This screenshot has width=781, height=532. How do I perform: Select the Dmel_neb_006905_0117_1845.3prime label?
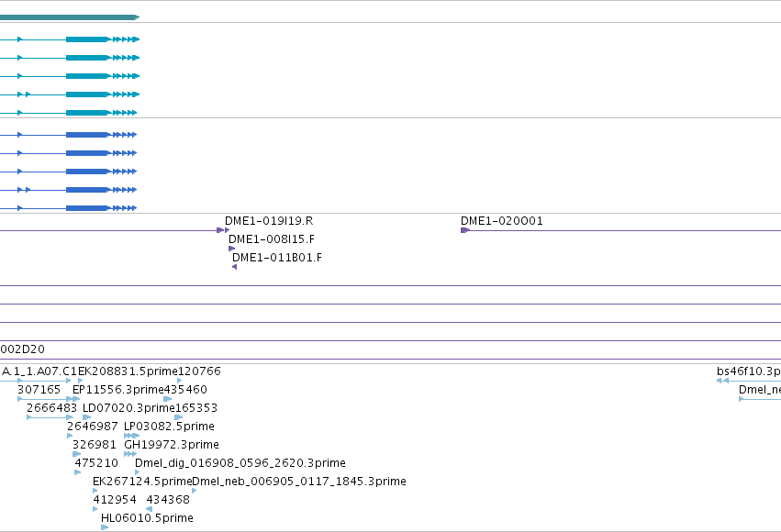tap(299, 482)
